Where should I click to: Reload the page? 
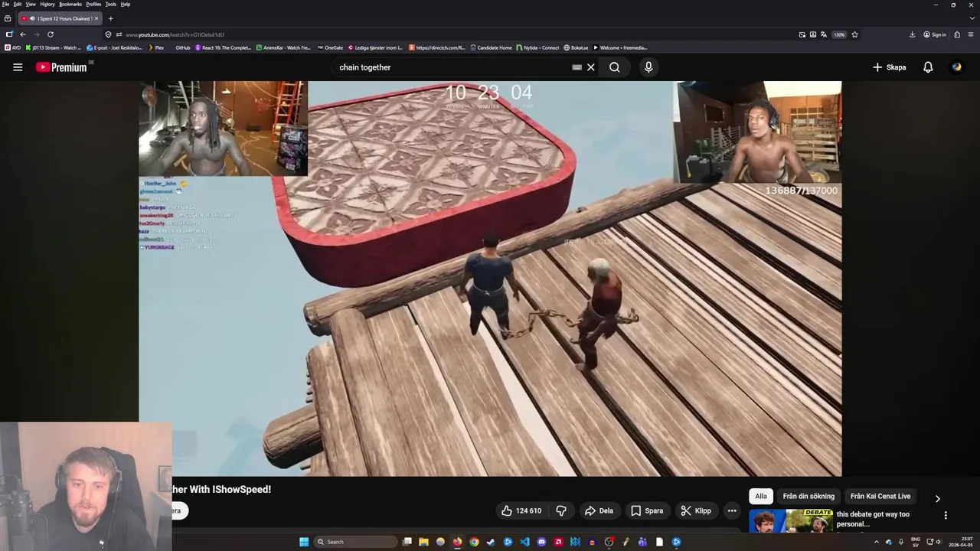[51, 34]
